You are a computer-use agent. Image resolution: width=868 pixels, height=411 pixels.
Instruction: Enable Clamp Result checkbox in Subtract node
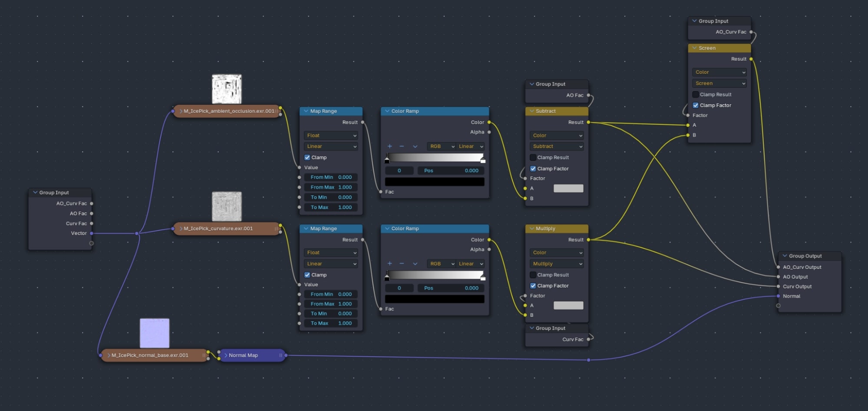pyautogui.click(x=533, y=158)
